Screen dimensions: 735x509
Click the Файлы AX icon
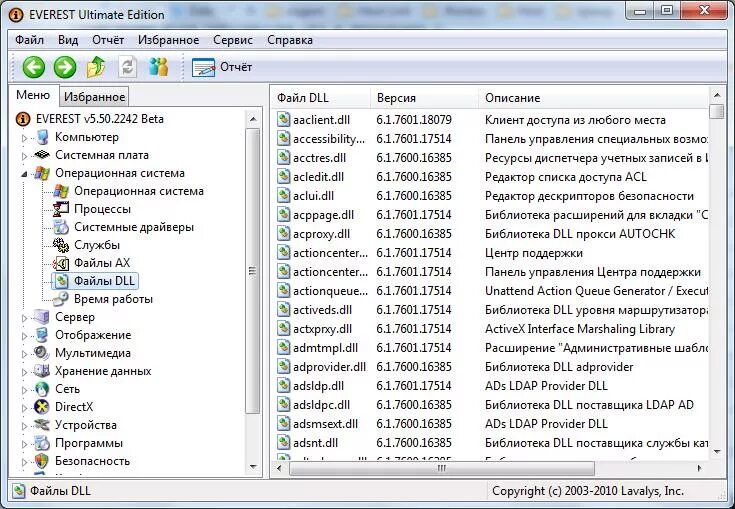pyautogui.click(x=61, y=263)
